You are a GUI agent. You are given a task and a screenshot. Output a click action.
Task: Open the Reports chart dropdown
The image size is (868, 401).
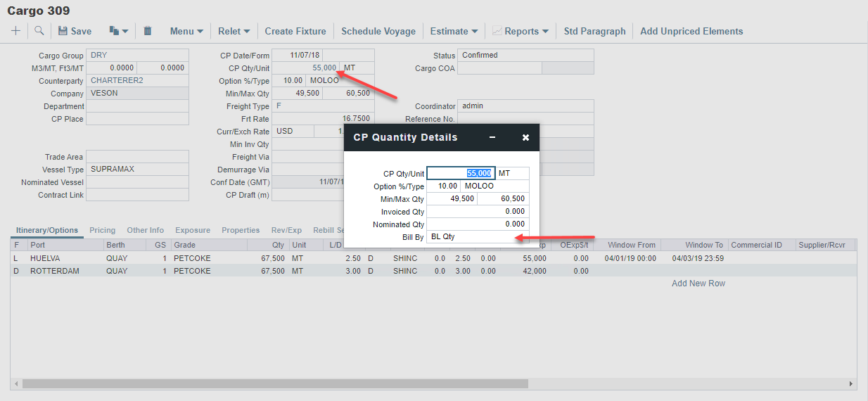(520, 31)
